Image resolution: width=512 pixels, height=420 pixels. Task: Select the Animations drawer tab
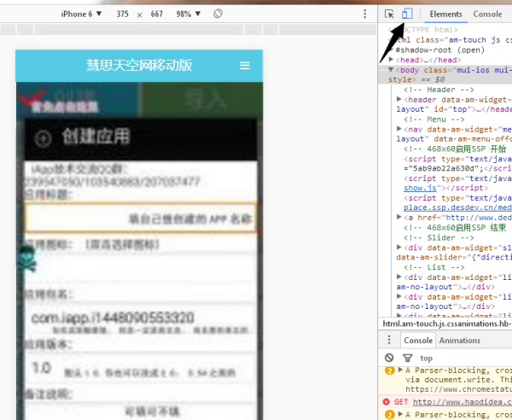point(459,341)
